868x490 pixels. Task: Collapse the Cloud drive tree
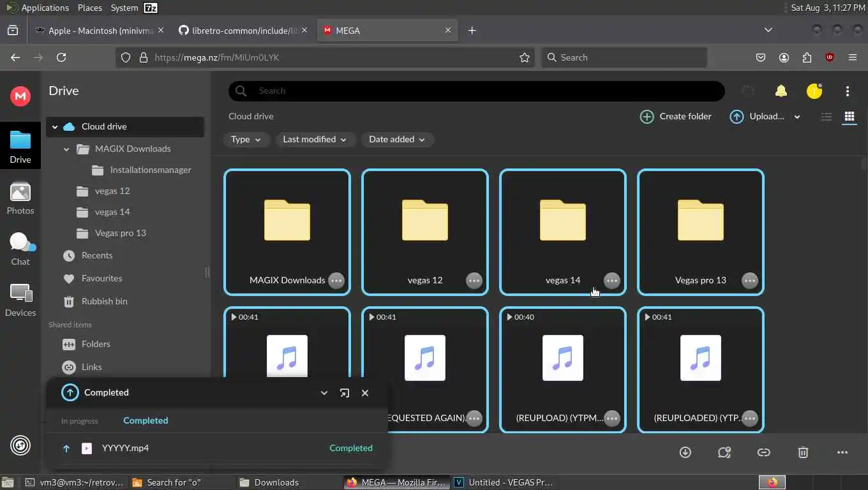(x=55, y=127)
